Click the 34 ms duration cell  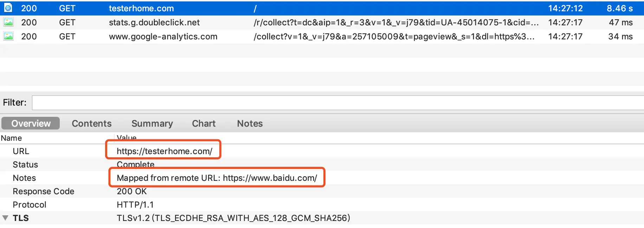[x=620, y=37]
